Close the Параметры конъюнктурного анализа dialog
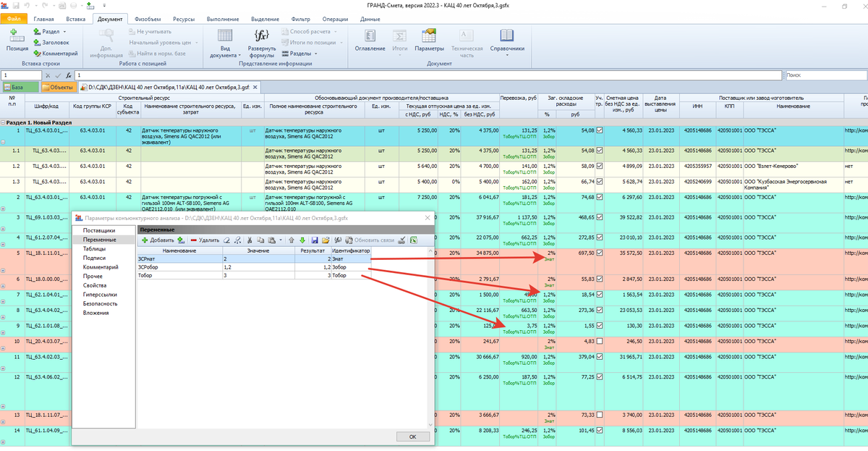 click(x=427, y=217)
